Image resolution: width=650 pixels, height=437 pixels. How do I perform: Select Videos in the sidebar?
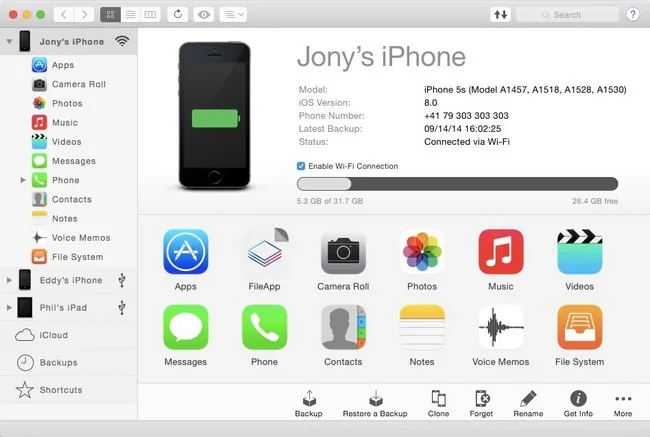click(68, 142)
